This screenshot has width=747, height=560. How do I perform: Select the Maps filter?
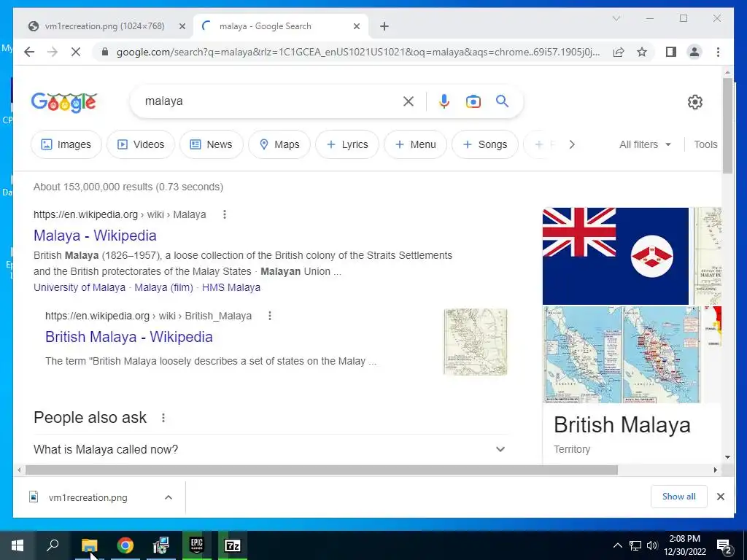click(x=279, y=144)
